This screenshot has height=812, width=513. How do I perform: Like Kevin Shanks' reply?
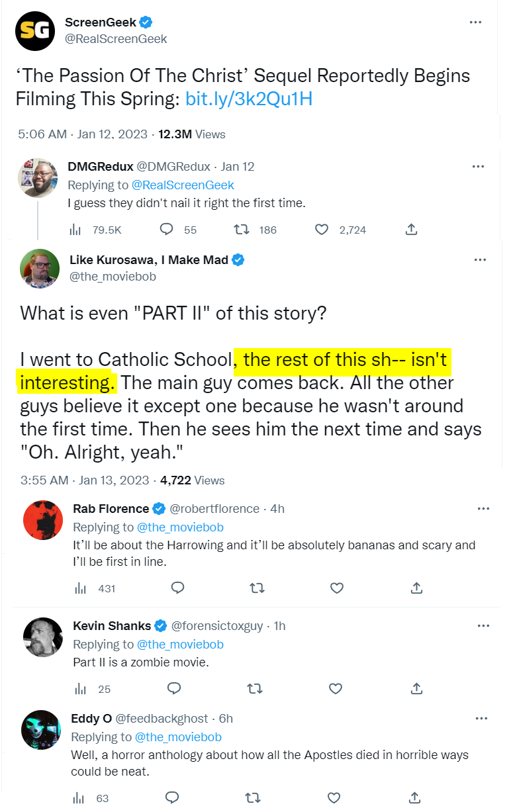[336, 689]
